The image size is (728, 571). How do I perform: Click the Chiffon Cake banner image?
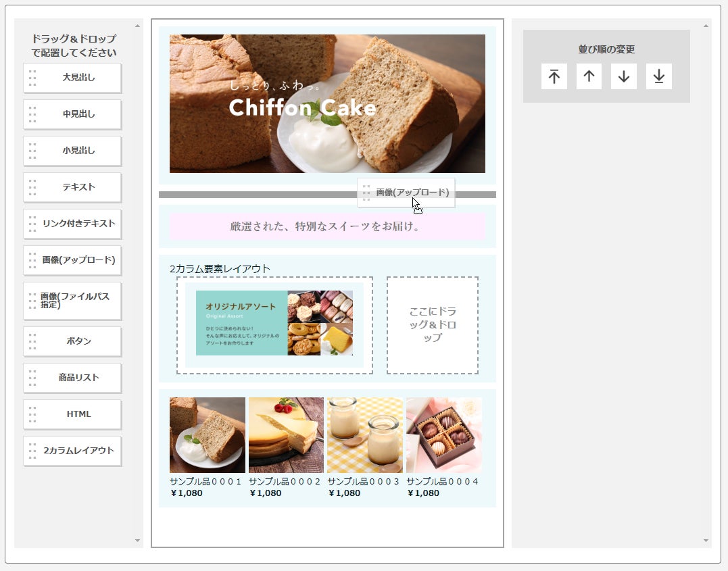tap(327, 103)
